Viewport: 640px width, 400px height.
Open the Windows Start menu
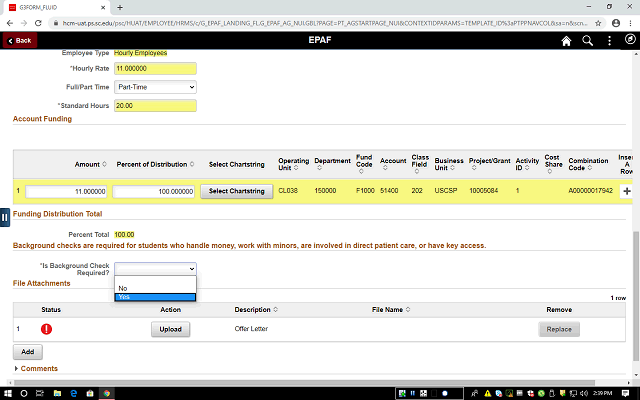tap(8, 393)
